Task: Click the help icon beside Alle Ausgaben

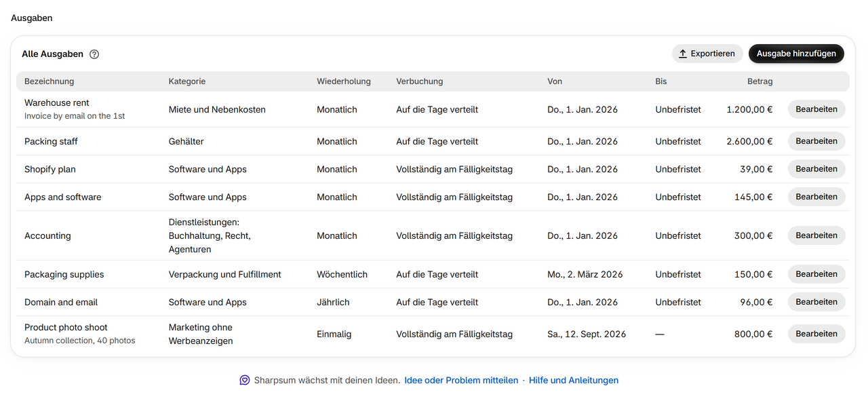Action: coord(94,54)
